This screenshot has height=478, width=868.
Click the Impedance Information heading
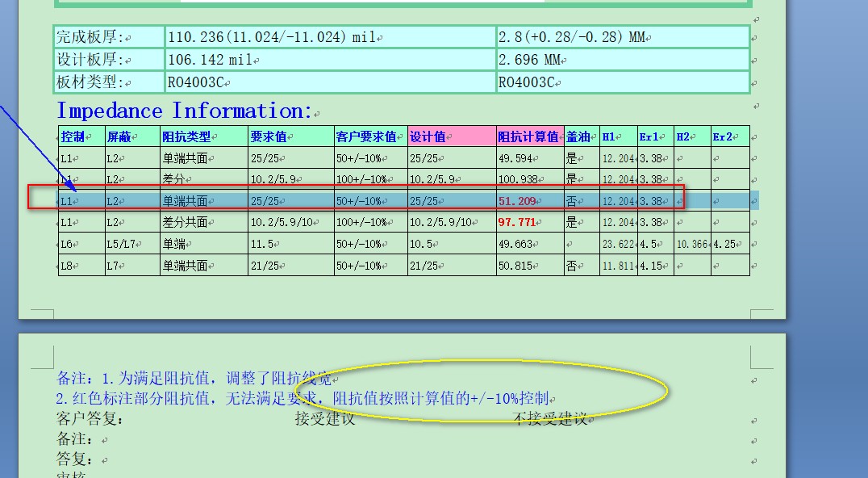point(185,111)
